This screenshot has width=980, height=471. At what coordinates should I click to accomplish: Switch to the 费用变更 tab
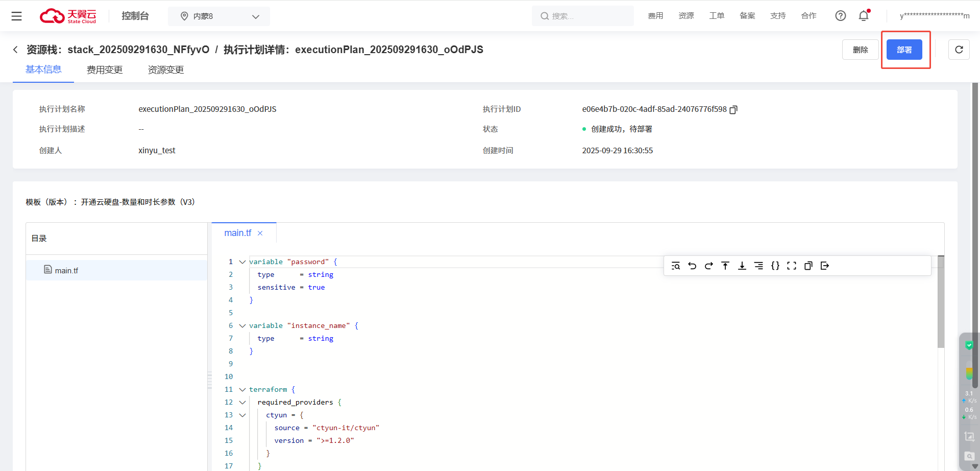pyautogui.click(x=105, y=70)
